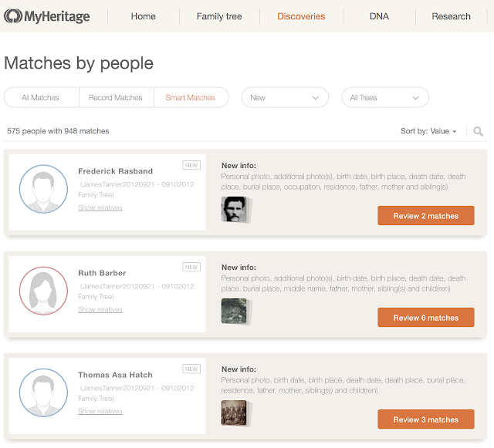494x448 pixels.
Task: Open Frederick Rasband's matched photo thumbnail
Action: click(234, 209)
